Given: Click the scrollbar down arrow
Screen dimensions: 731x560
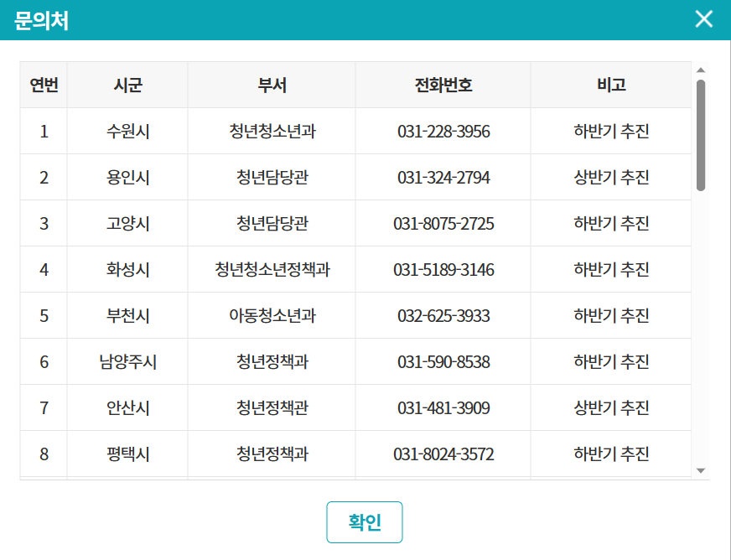Looking at the screenshot, I should pos(701,469).
